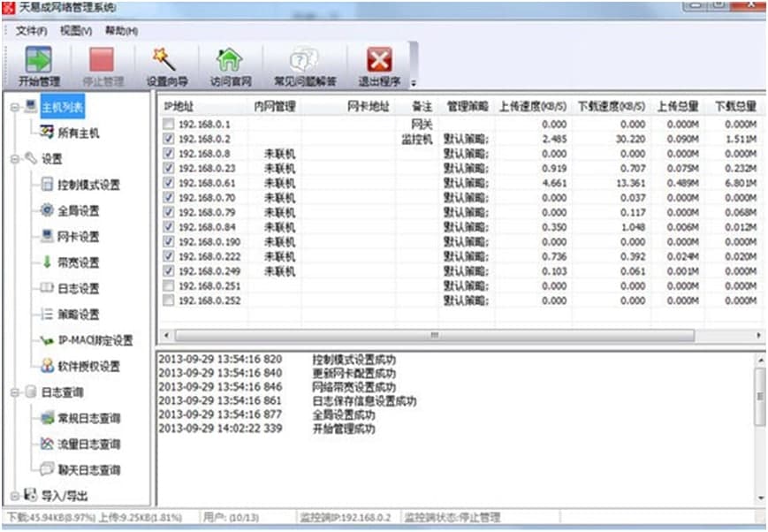The image size is (768, 532).
Task: Click the 停止管理 red stop icon
Action: 102,60
